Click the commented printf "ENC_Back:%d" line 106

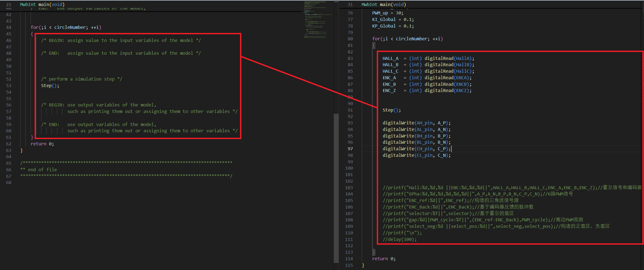click(x=458, y=207)
